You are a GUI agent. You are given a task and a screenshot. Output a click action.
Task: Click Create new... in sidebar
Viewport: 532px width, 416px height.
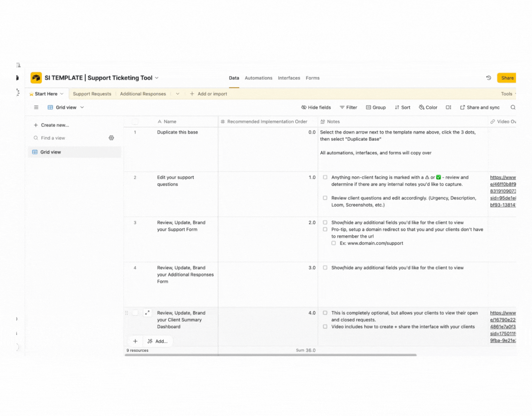coord(51,125)
